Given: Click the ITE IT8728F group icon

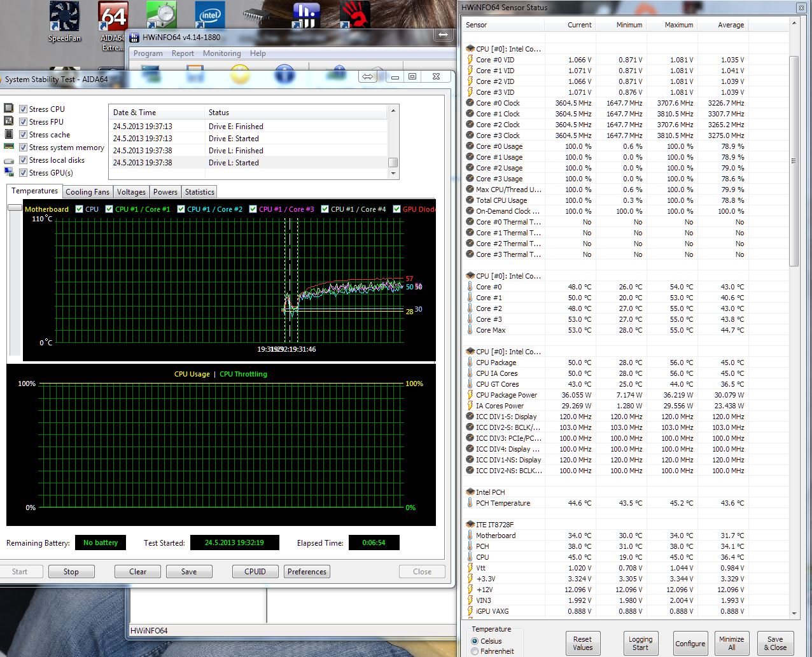Looking at the screenshot, I should click(470, 524).
